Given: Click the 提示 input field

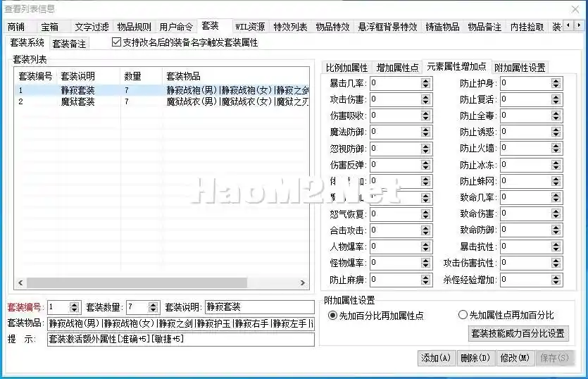Looking at the screenshot, I should tap(181, 340).
